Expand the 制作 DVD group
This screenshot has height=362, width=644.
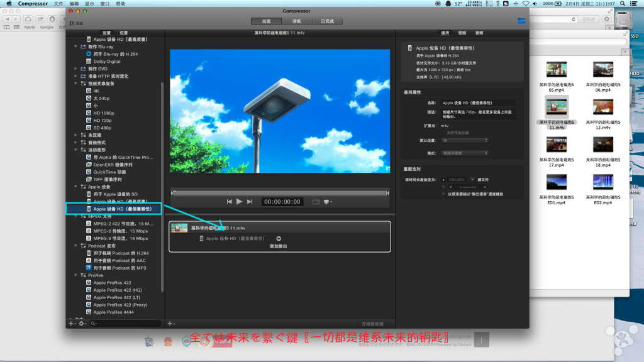(x=76, y=69)
